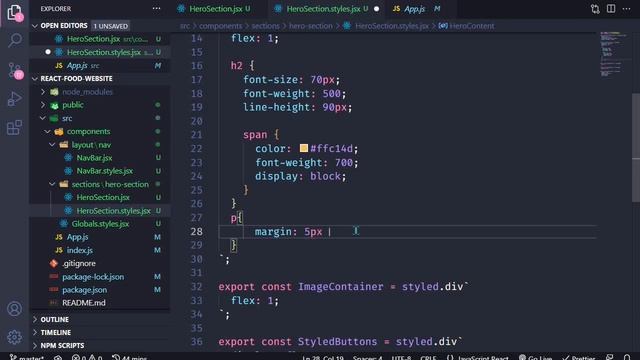The width and height of the screenshot is (640, 360).
Task: Click the unsaved dot on the HeroSection.styles.jsx tab
Action: click(x=376, y=9)
